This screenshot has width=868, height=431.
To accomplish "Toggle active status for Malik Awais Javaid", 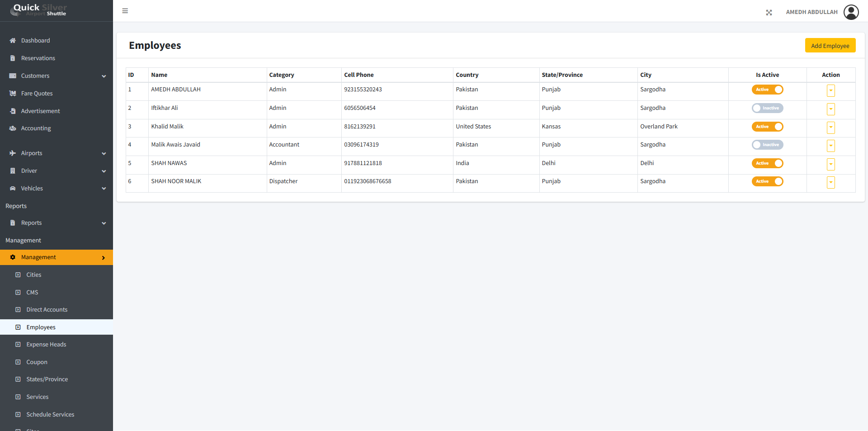I will [x=767, y=145].
